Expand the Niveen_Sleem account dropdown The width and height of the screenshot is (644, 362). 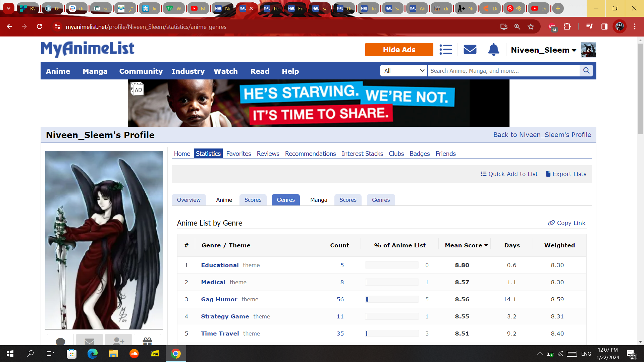543,50
